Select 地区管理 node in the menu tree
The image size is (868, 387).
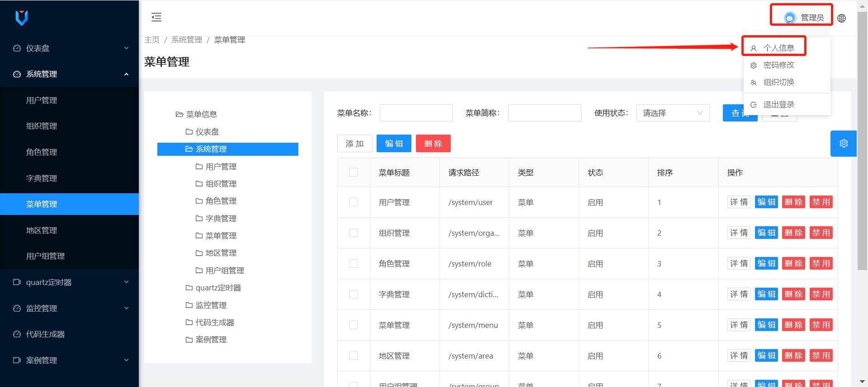221,253
